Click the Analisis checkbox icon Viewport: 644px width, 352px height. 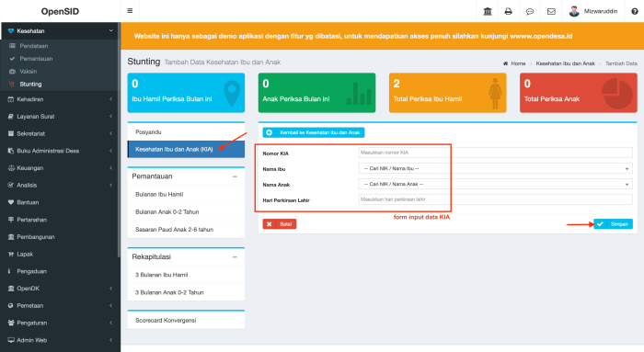(x=11, y=185)
